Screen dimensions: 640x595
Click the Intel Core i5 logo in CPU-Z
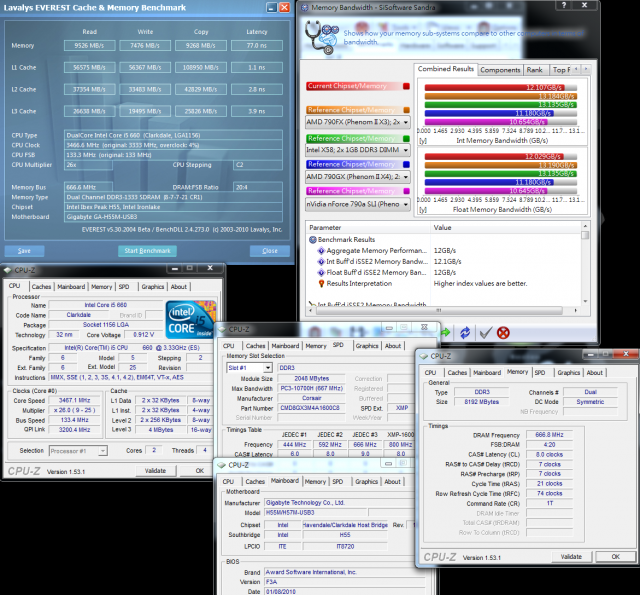tap(190, 320)
